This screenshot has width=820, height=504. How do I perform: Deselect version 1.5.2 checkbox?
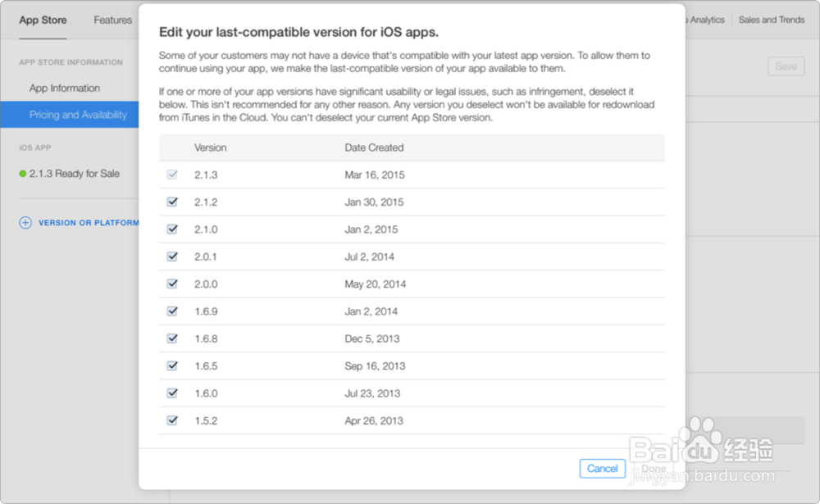(172, 420)
